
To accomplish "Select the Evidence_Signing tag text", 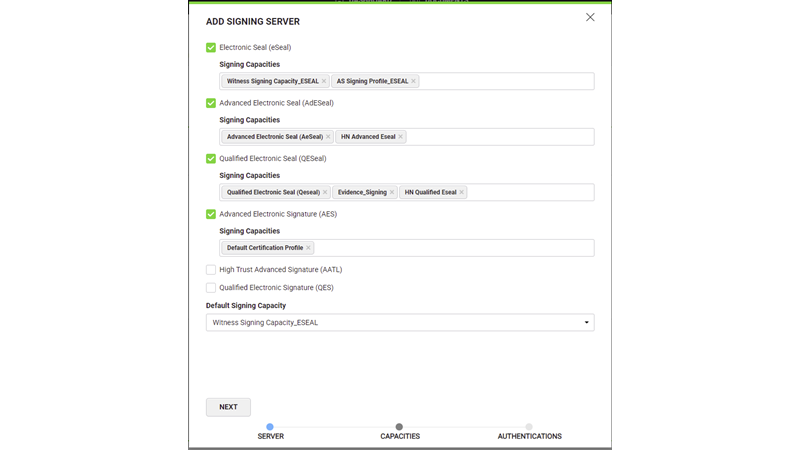I will 362,192.
